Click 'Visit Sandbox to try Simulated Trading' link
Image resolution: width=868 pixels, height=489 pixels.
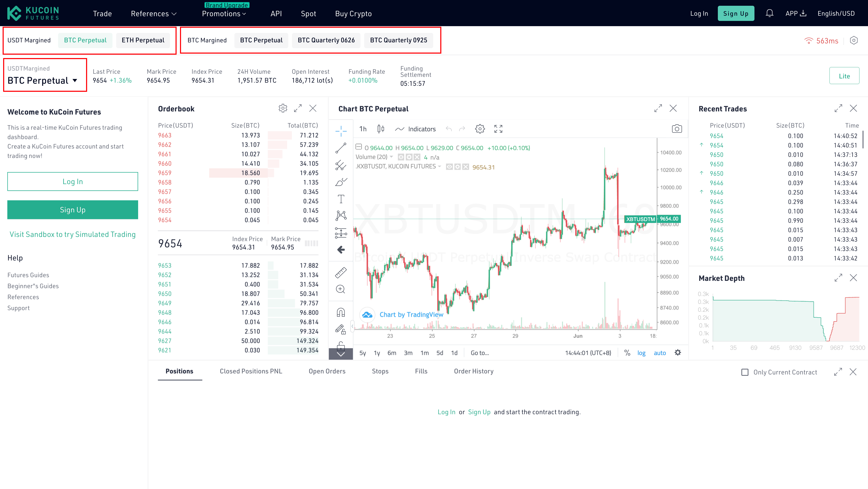(x=73, y=234)
